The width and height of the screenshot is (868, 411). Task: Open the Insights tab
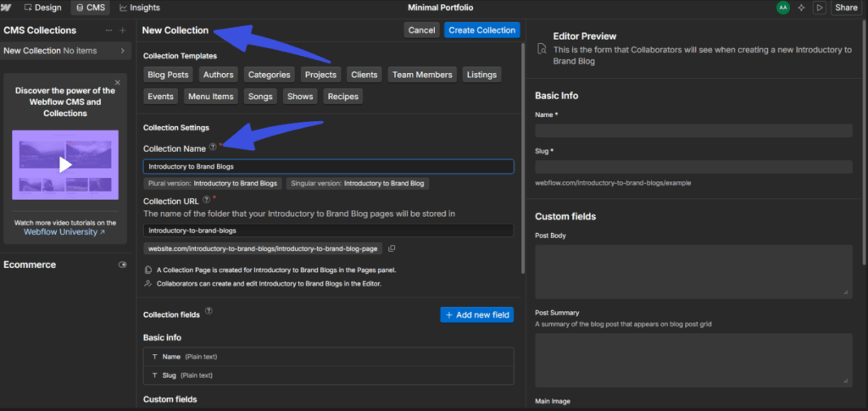point(140,8)
